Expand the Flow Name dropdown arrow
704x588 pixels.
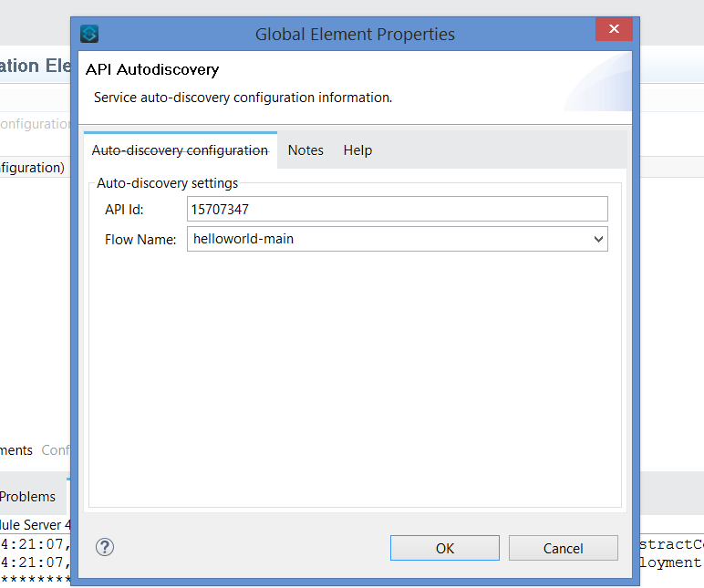click(598, 239)
